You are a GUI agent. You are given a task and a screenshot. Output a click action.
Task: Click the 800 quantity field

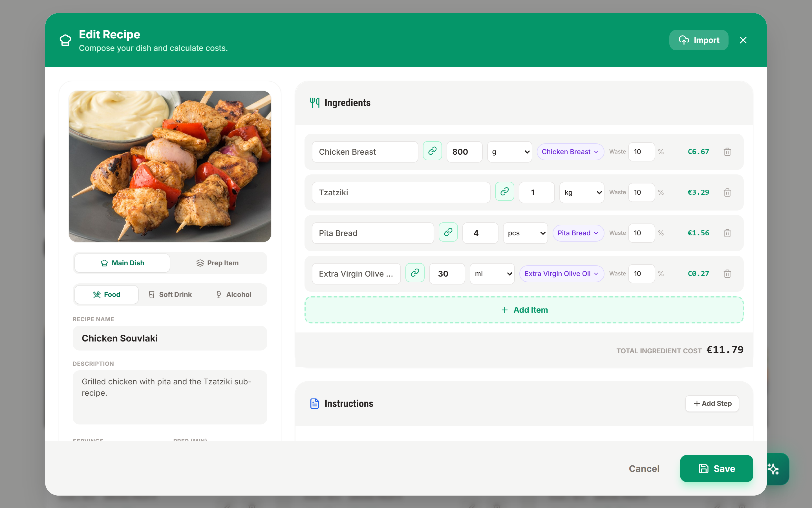click(x=464, y=152)
